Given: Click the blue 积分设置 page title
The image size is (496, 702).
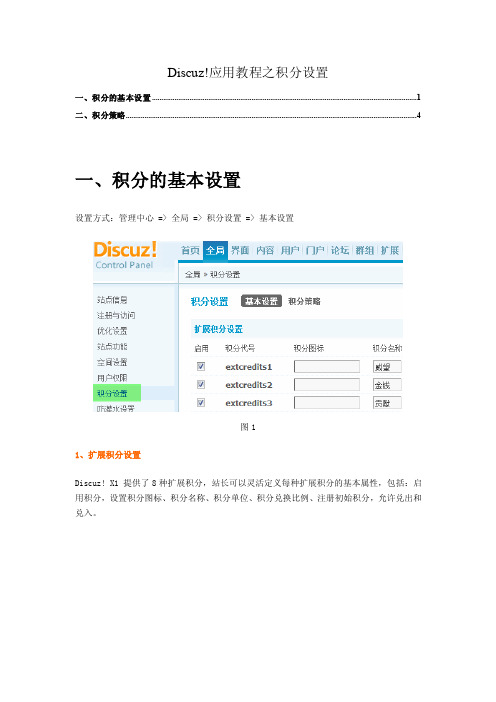Looking at the screenshot, I should (x=210, y=301).
